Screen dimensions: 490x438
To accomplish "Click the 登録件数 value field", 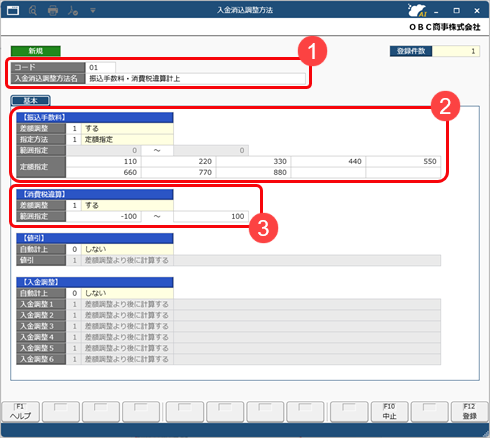I will tap(456, 51).
